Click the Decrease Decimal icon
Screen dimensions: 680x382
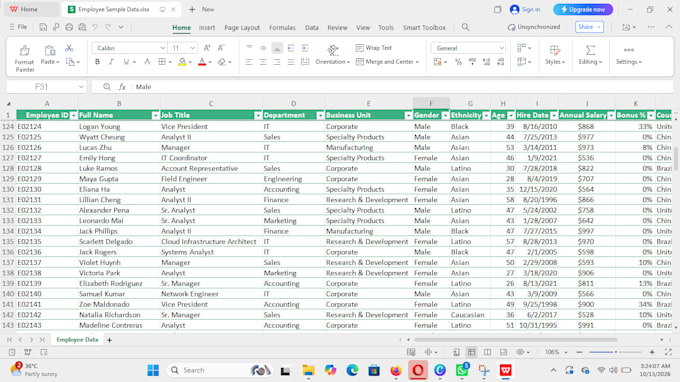pyautogui.click(x=500, y=62)
